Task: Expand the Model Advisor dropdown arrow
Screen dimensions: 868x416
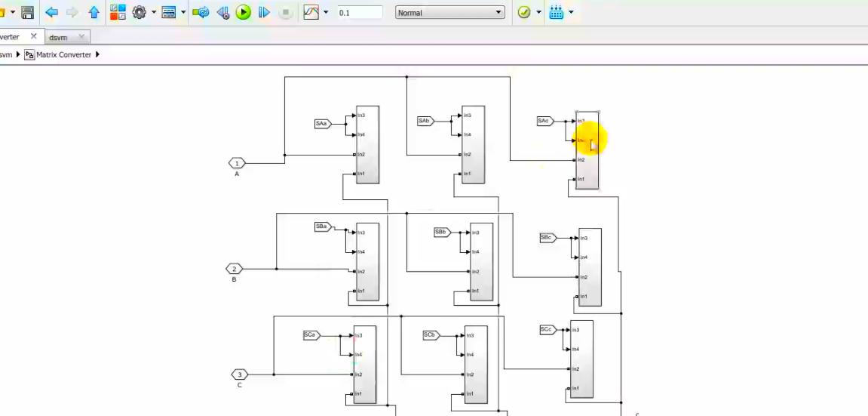Action: (538, 12)
